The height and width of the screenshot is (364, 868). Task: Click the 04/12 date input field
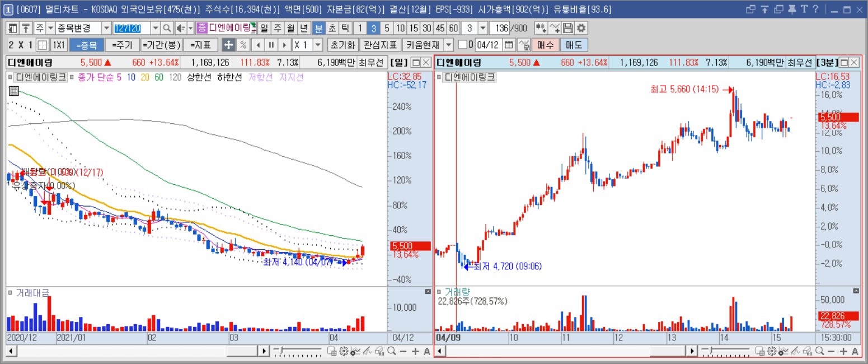[x=488, y=45]
